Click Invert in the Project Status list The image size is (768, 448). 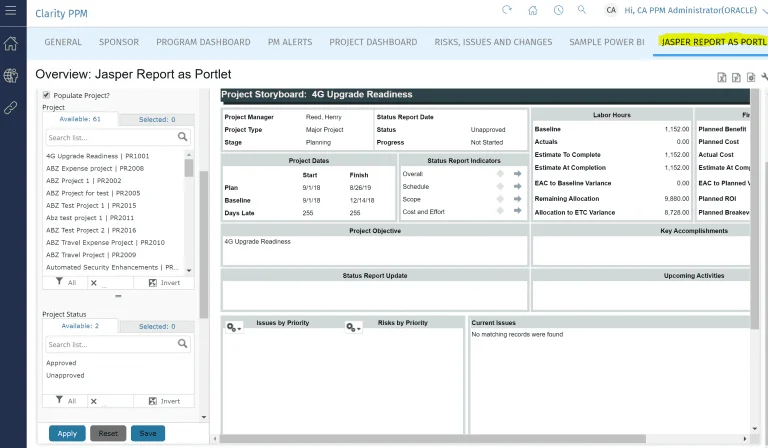pos(164,401)
